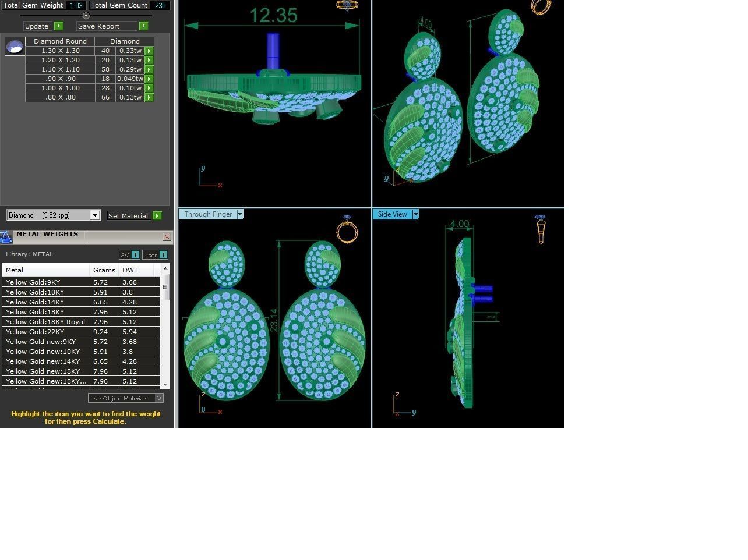Screen dimensions: 748x560
Task: Click the 0.049tw weight cell
Action: tap(130, 79)
